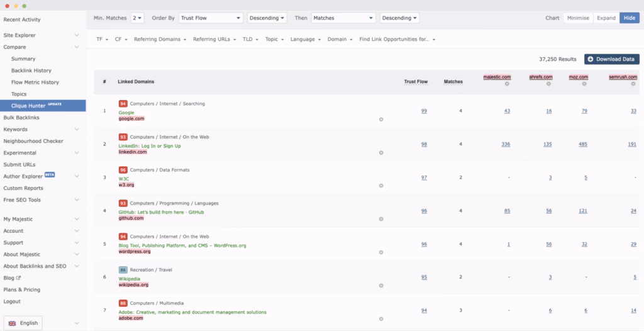Click the Download Data button

pyautogui.click(x=611, y=59)
